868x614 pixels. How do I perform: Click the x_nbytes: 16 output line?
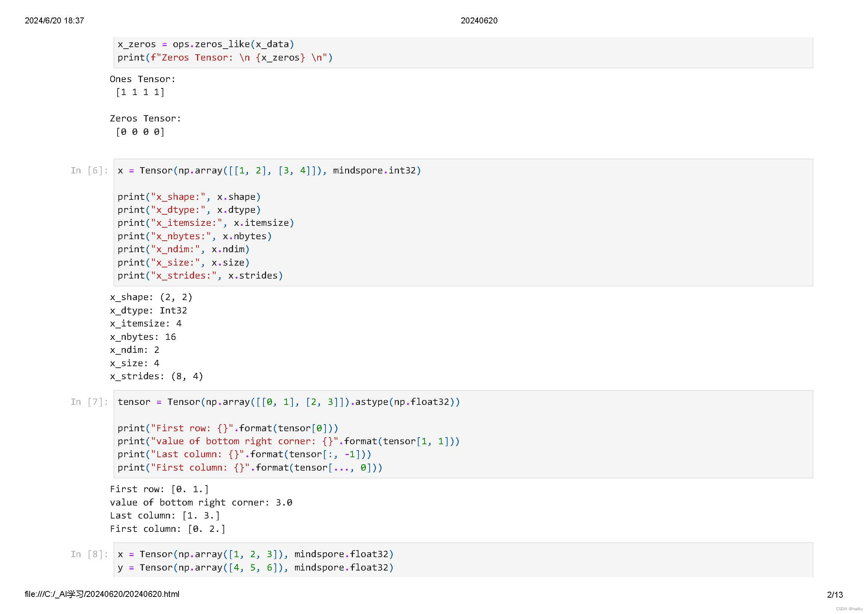click(143, 337)
